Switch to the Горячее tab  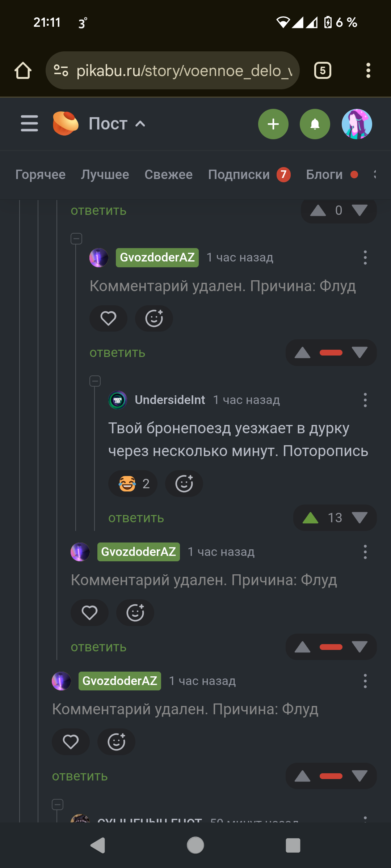[x=41, y=175]
